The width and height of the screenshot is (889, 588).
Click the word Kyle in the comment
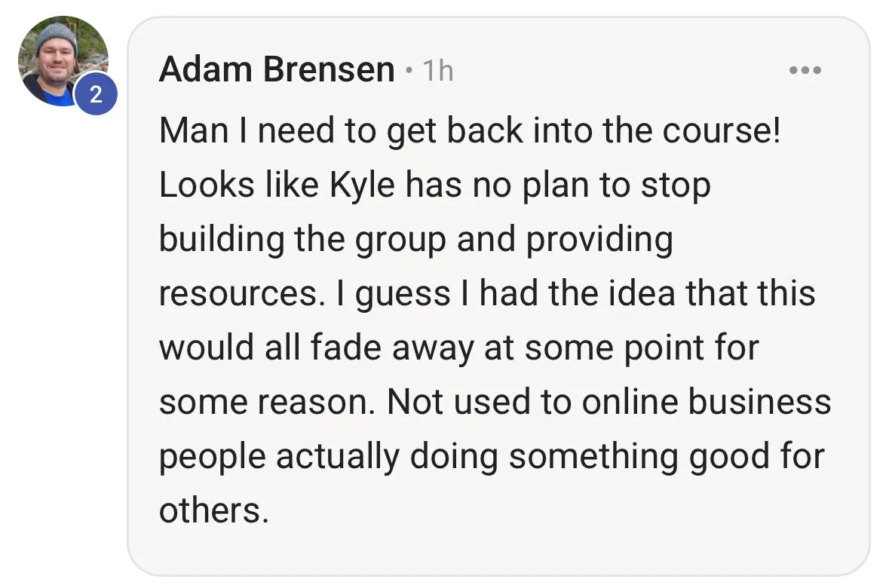coord(362,186)
